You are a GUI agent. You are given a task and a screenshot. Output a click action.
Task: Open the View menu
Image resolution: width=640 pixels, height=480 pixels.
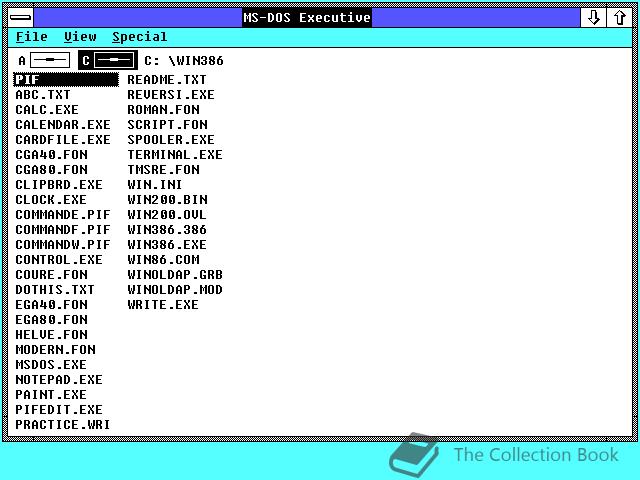pyautogui.click(x=80, y=37)
